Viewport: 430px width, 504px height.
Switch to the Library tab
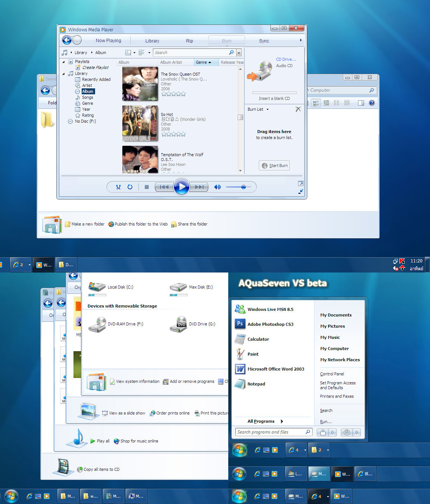[152, 41]
